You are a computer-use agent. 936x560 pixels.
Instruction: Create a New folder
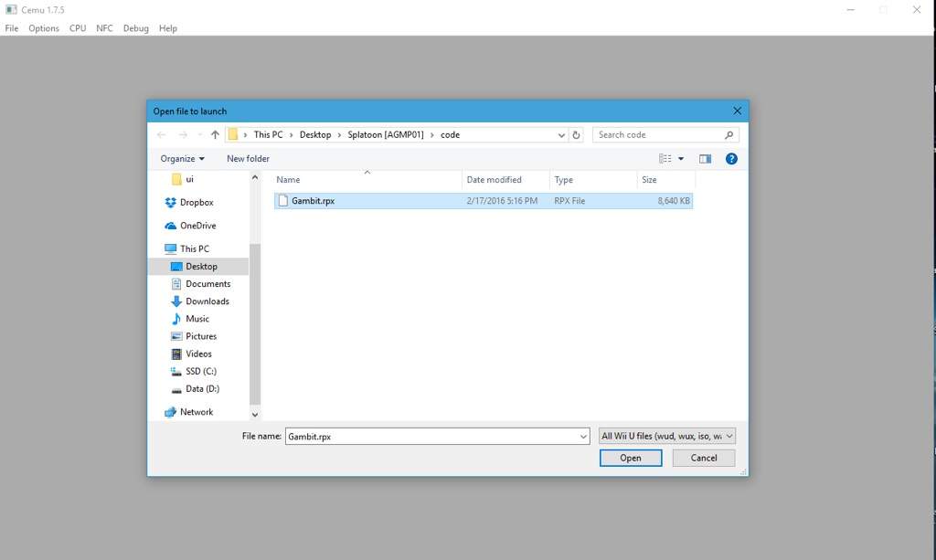tap(248, 159)
